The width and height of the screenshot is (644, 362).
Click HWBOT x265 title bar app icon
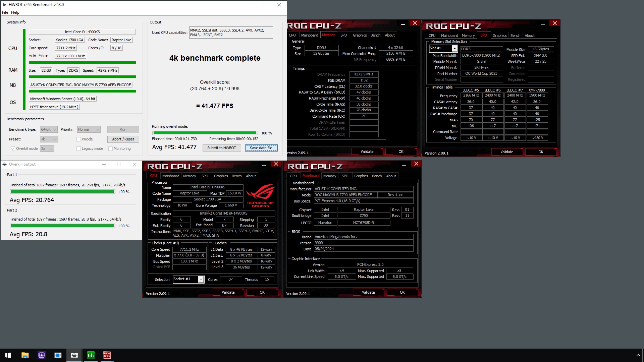4,5
